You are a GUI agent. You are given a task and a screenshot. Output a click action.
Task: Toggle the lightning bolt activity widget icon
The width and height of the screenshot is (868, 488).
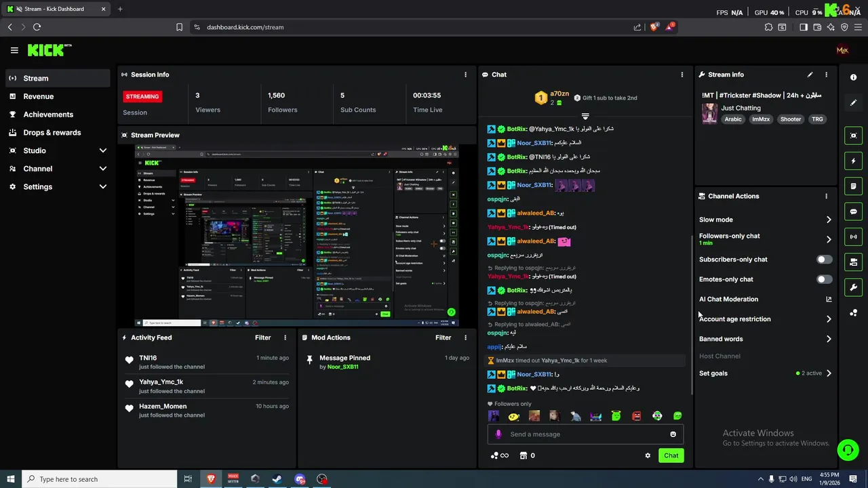pos(854,161)
